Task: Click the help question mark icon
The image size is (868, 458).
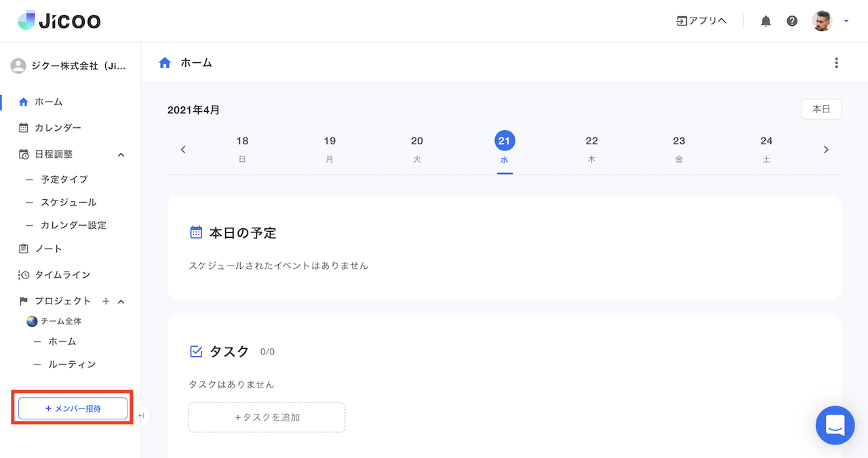Action: click(x=792, y=21)
